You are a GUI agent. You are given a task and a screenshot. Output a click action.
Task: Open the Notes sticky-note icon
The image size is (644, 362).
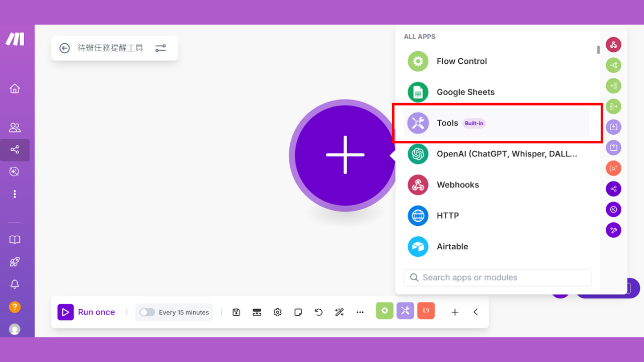(298, 312)
